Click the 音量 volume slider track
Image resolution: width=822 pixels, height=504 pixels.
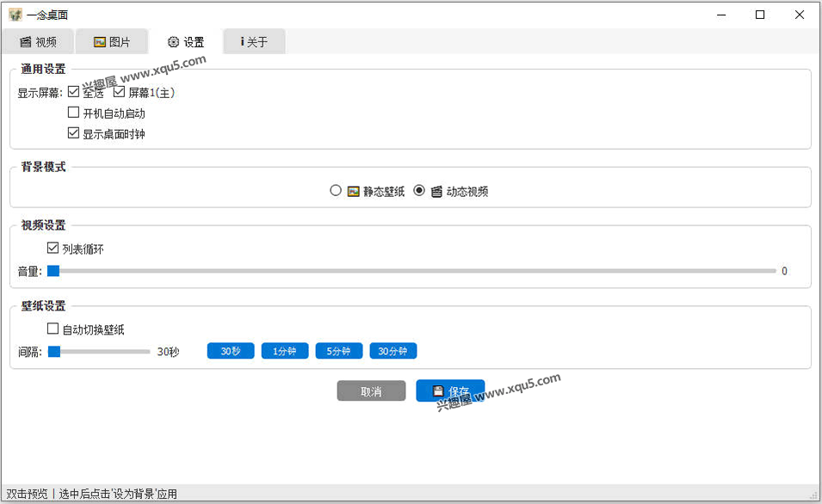(413, 271)
